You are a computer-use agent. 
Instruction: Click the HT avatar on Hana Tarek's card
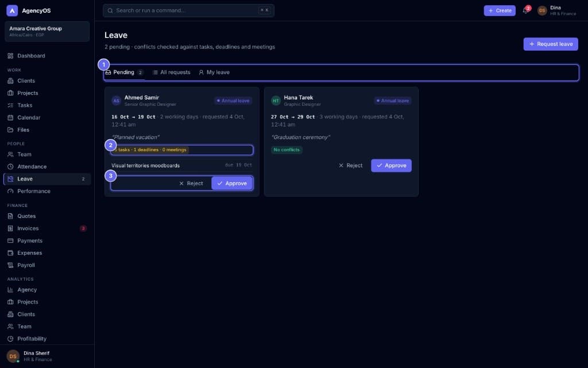click(276, 101)
